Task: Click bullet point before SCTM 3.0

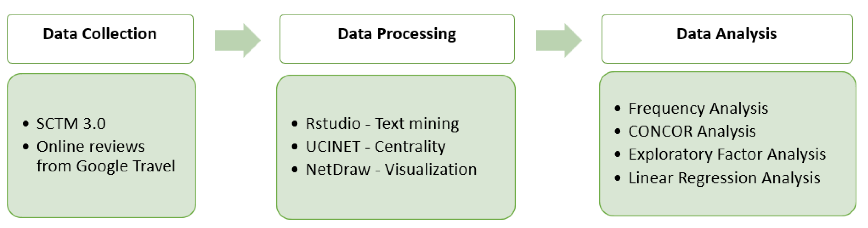Action: click(x=26, y=124)
